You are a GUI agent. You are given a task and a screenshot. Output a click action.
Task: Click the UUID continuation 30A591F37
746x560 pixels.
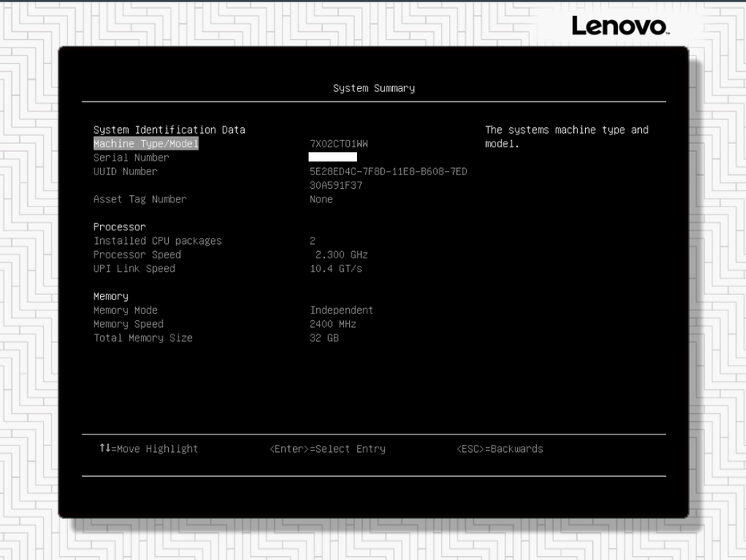click(336, 186)
